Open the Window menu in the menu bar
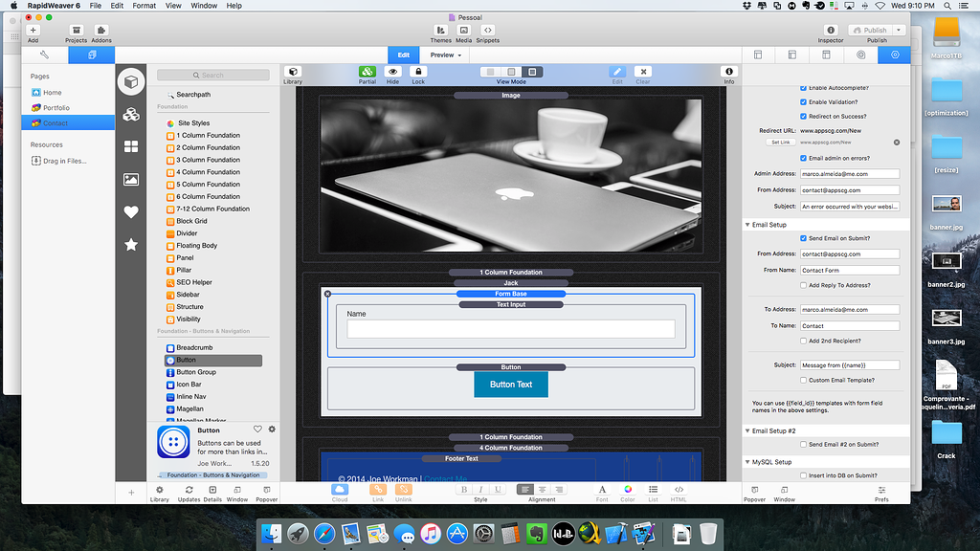The width and height of the screenshot is (980, 551). click(x=203, y=5)
